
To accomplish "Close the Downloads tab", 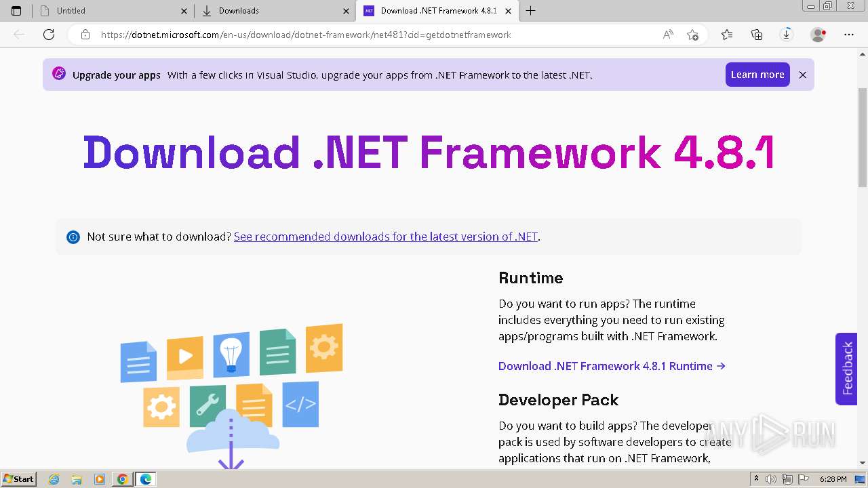I will 346,11.
